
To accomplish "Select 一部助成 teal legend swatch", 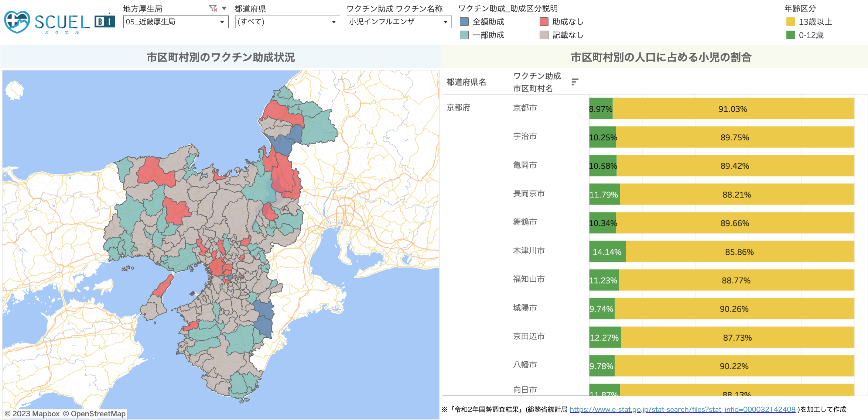I will click(x=464, y=35).
